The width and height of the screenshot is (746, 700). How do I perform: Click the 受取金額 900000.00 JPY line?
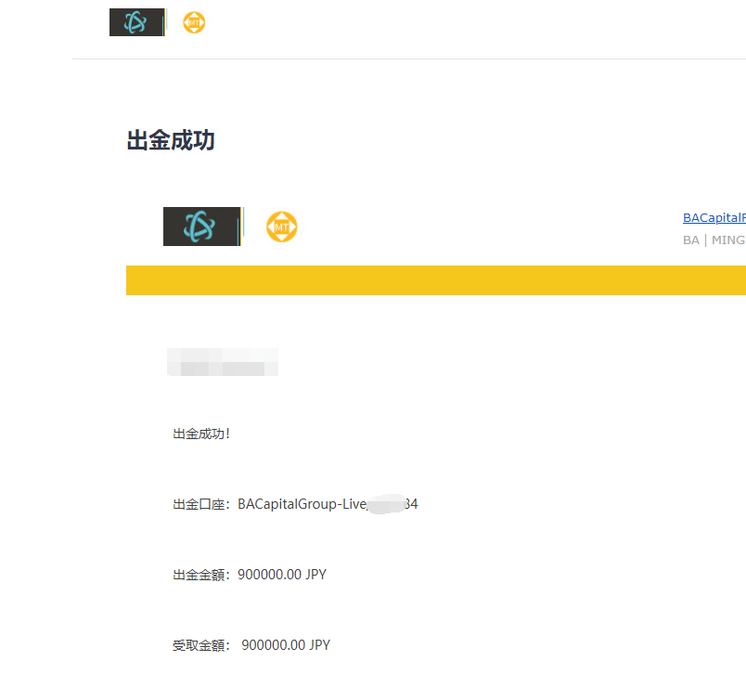pyautogui.click(x=251, y=645)
